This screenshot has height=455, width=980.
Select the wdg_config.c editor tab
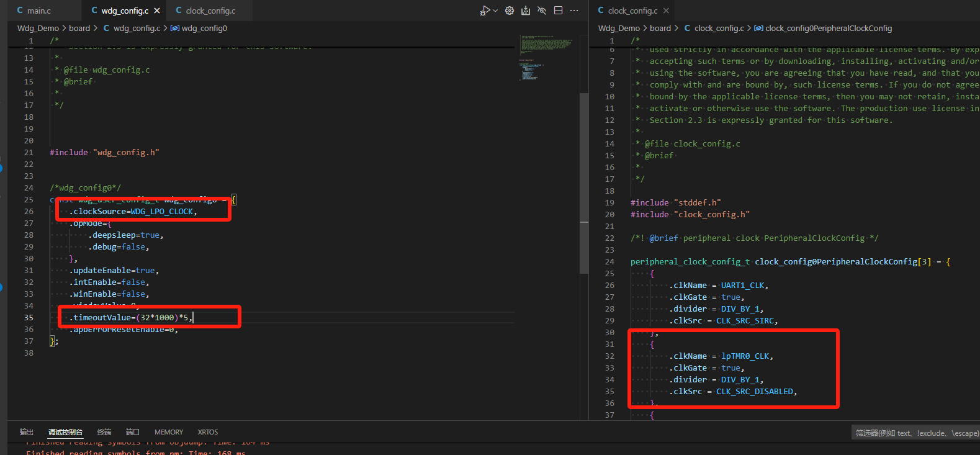(x=125, y=11)
